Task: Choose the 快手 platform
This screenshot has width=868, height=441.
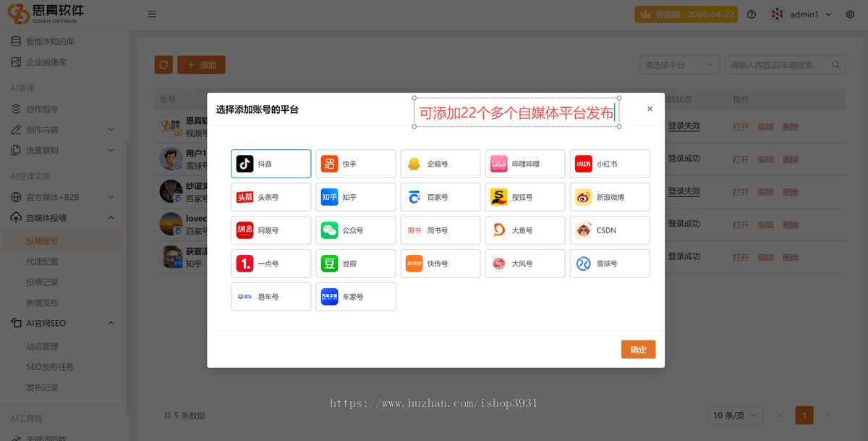Action: coord(356,164)
